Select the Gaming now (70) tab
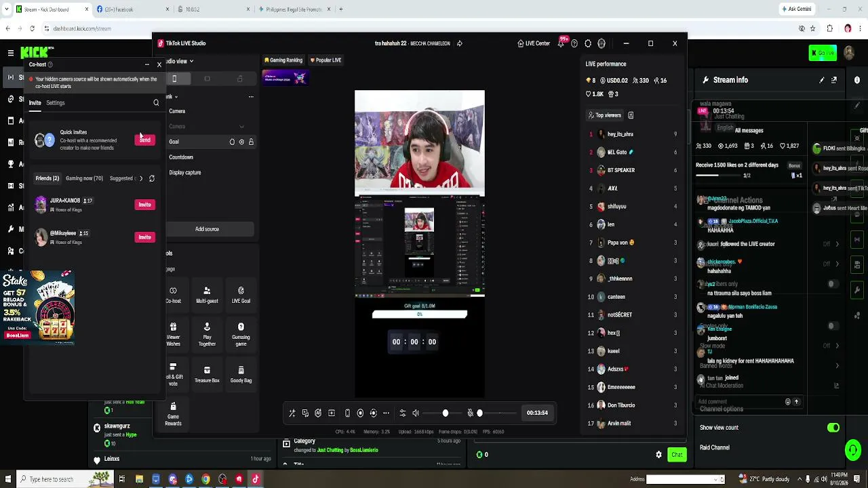868x488 pixels. pyautogui.click(x=85, y=178)
